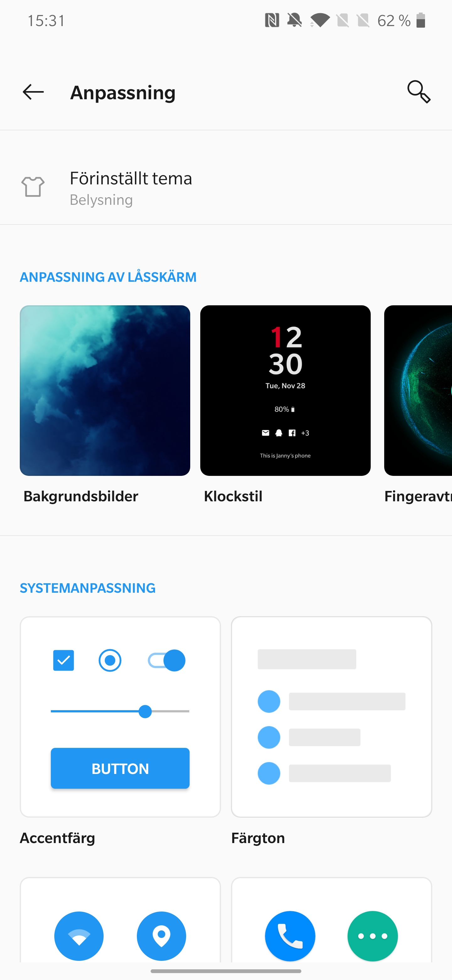Open the Färgton tone preview card
452x980 pixels.
pyautogui.click(x=331, y=717)
